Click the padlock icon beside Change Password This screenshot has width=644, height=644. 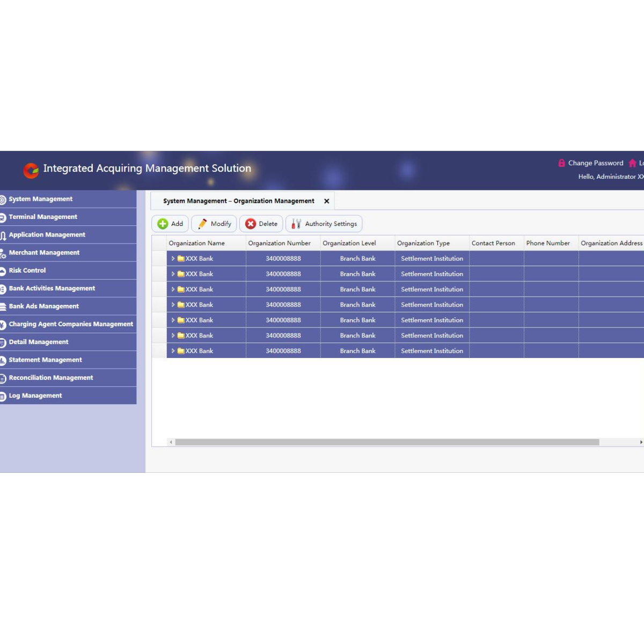coord(562,163)
